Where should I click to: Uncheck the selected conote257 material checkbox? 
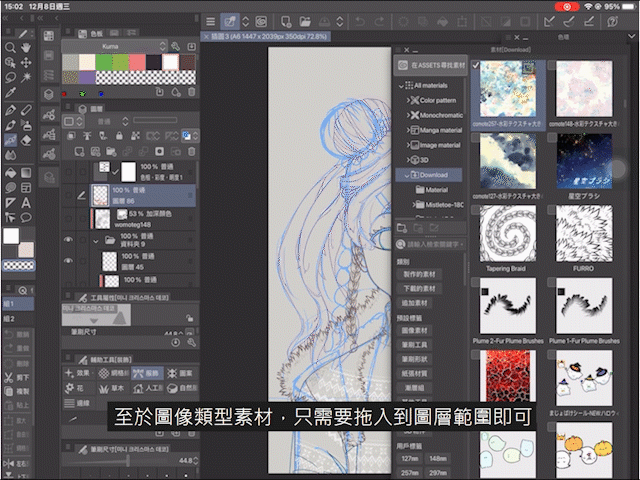click(x=477, y=66)
